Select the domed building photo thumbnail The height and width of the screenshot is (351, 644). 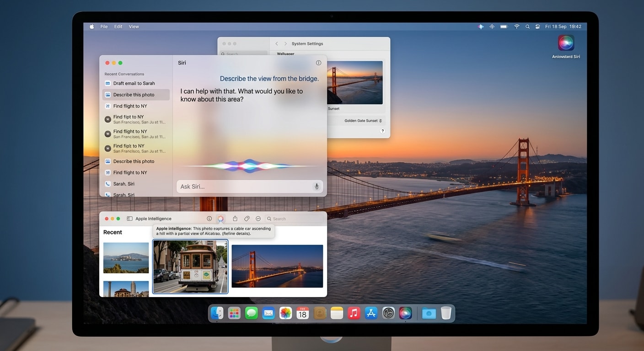coord(126,289)
